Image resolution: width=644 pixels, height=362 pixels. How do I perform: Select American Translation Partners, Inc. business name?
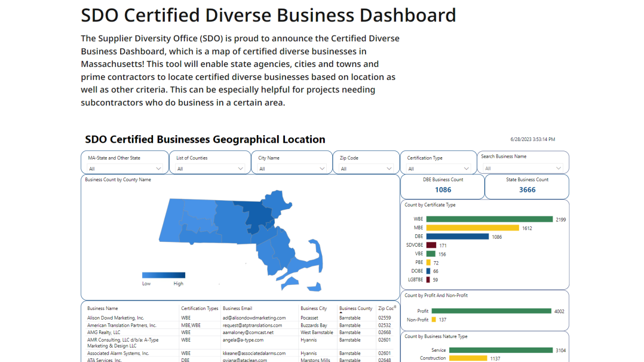(122, 325)
